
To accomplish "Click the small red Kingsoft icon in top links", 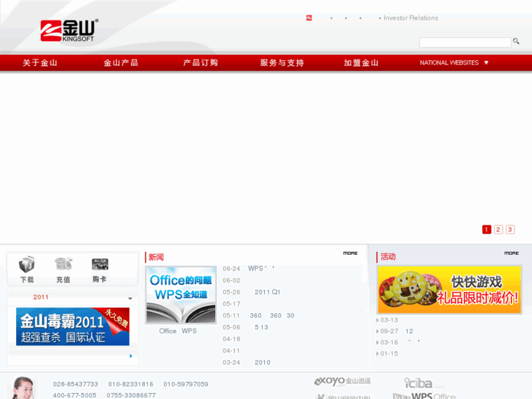I will click(x=309, y=18).
